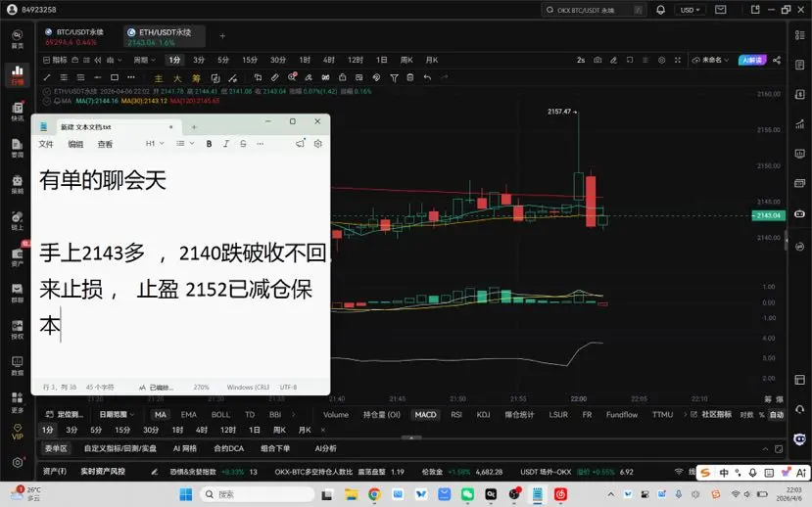The height and width of the screenshot is (507, 812).
Task: Select the trend line drawing tool
Action: click(x=47, y=77)
